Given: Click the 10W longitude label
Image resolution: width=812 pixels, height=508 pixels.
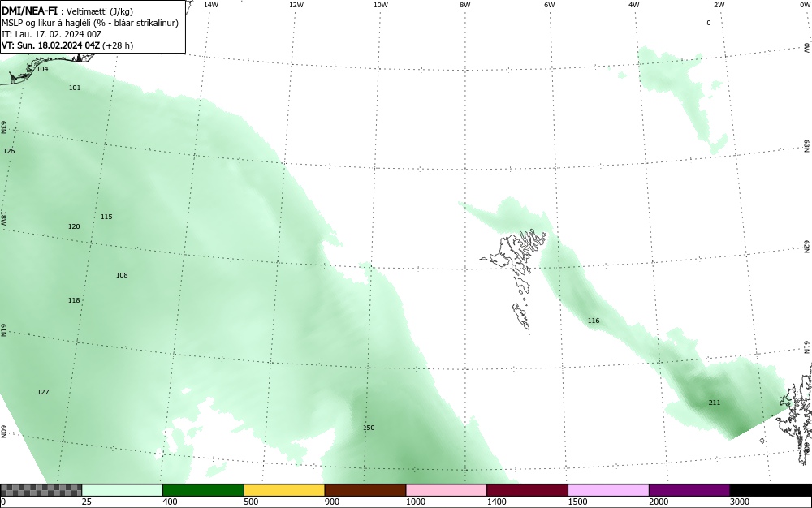Looking at the screenshot, I should coord(381,5).
